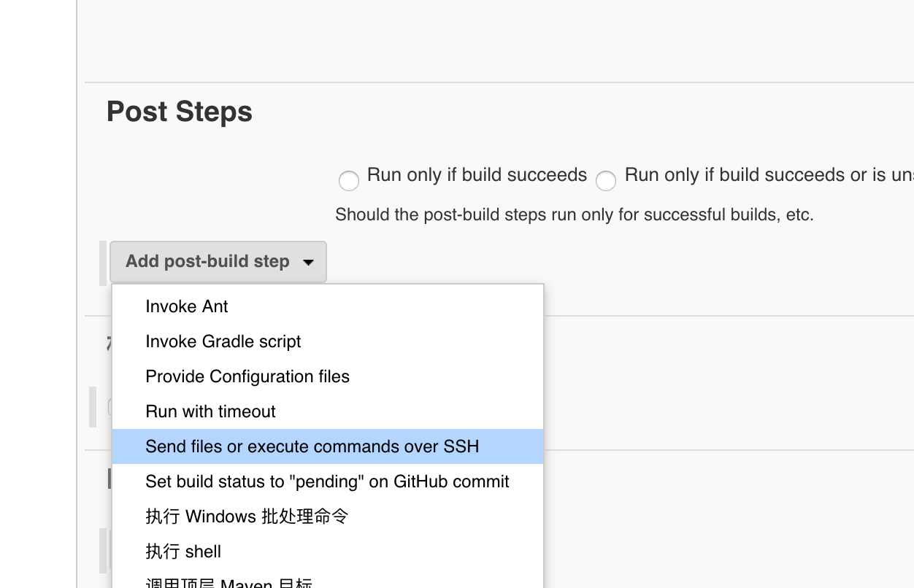This screenshot has height=588, width=914.
Task: Click the "Post Steps" section heading
Action: pyautogui.click(x=179, y=112)
